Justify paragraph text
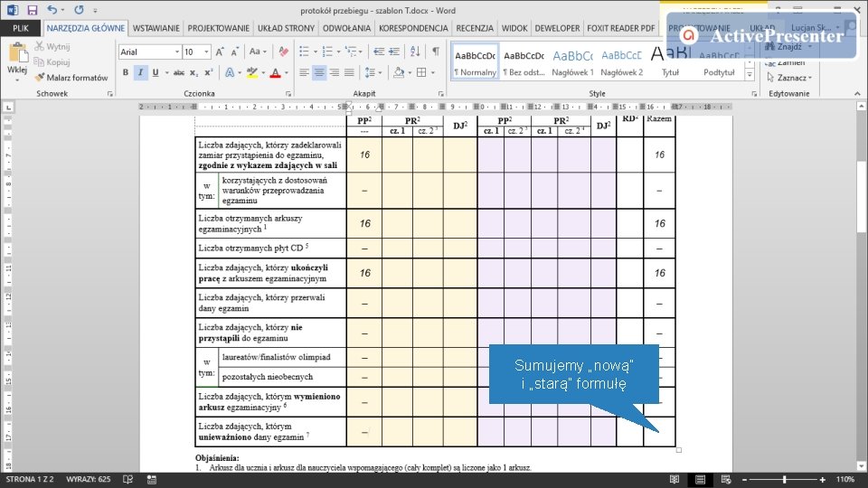The image size is (868, 488). click(349, 72)
